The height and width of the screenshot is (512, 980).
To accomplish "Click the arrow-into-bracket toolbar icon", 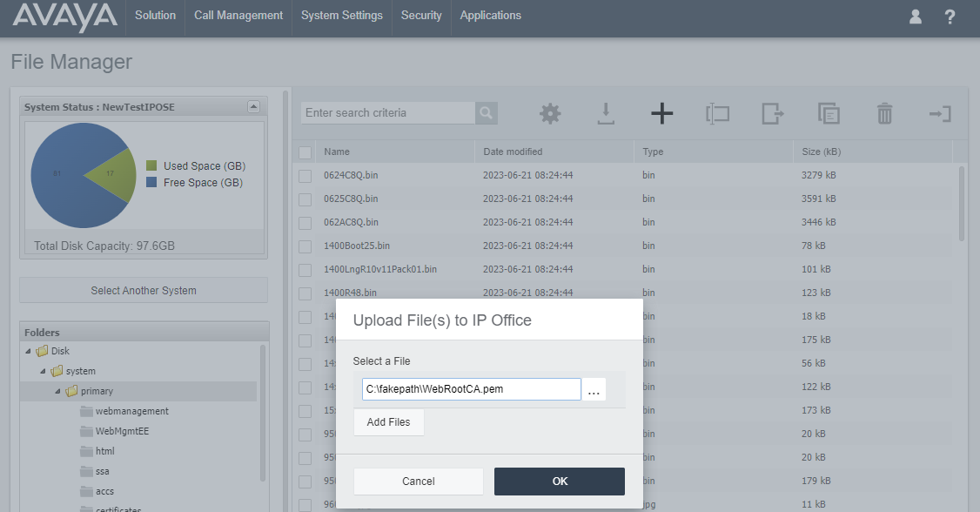I will [940, 114].
